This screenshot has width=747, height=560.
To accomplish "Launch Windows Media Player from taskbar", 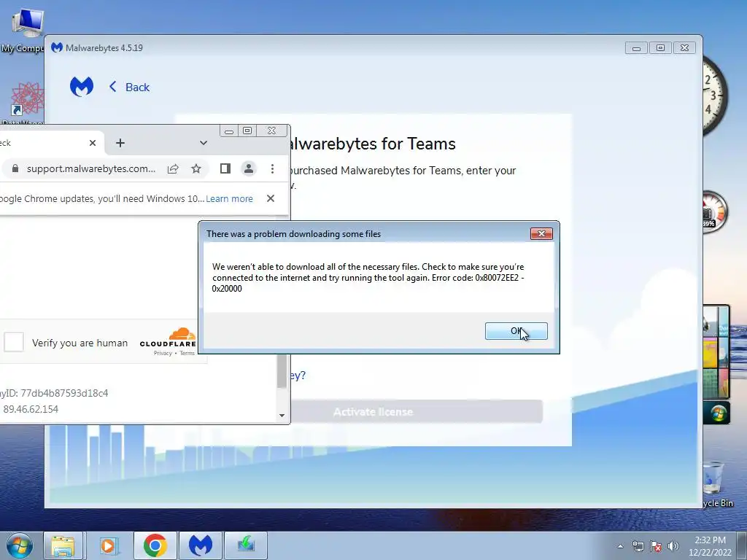I will click(x=108, y=545).
